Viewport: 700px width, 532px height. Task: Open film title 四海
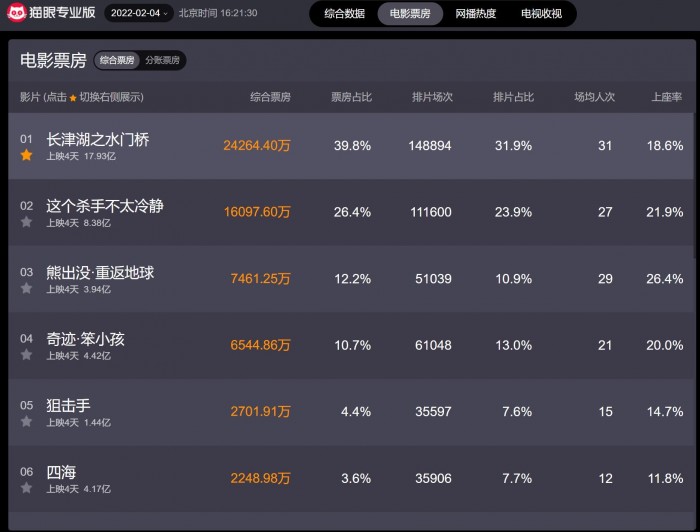click(x=61, y=472)
